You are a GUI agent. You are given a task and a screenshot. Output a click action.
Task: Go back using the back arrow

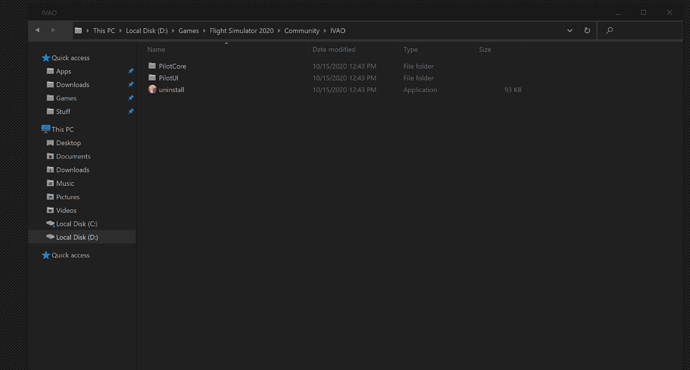pos(37,30)
